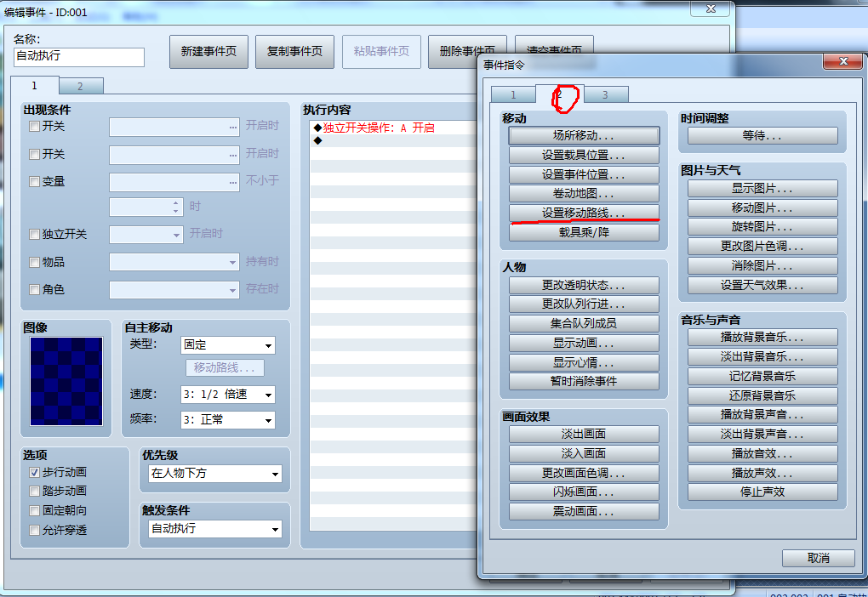868x597 pixels.
Task: Close the 事件指令 dialog
Action: pos(842,61)
